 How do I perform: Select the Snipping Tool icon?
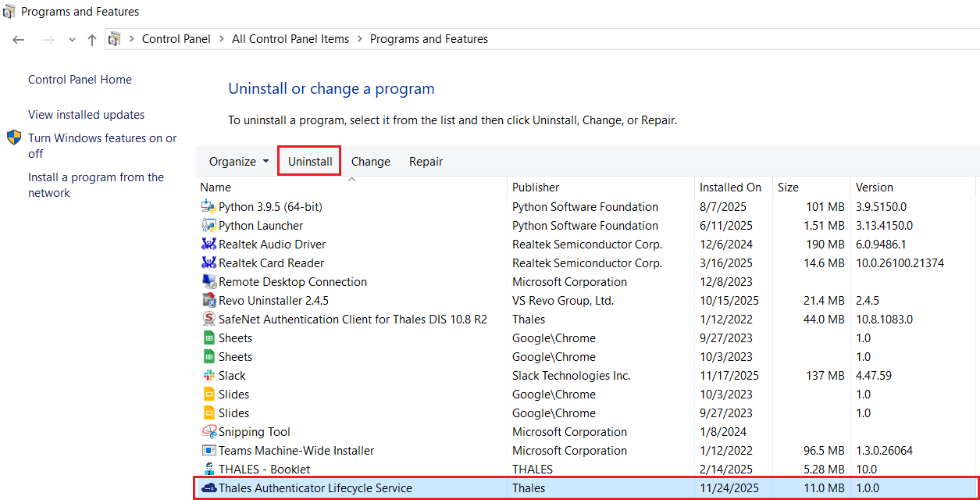click(208, 431)
